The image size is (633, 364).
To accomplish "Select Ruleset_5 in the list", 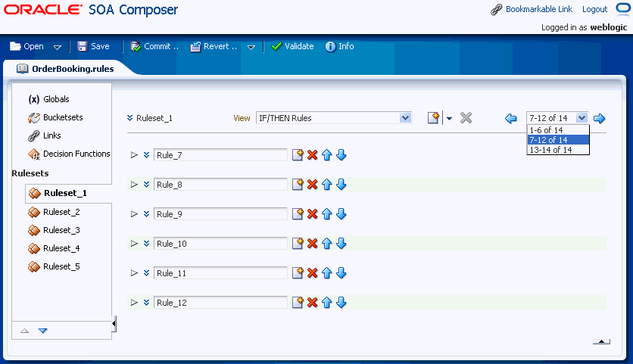I will click(54, 266).
